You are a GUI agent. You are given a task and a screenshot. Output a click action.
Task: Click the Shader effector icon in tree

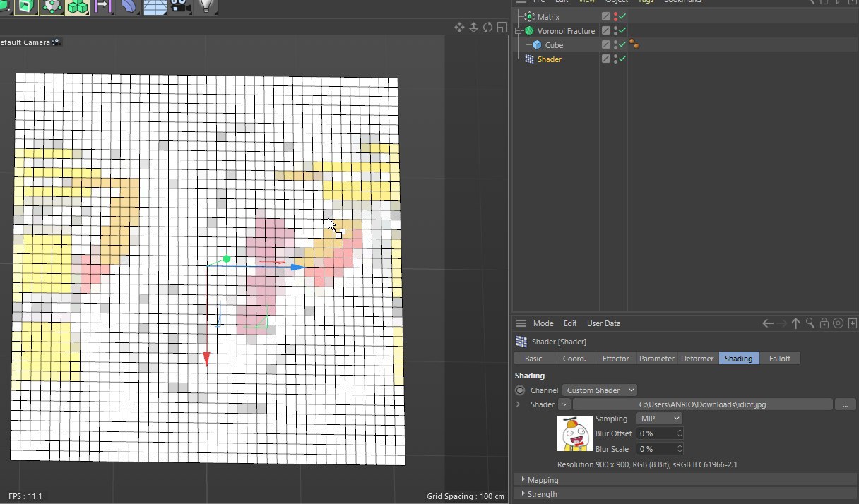pos(529,59)
